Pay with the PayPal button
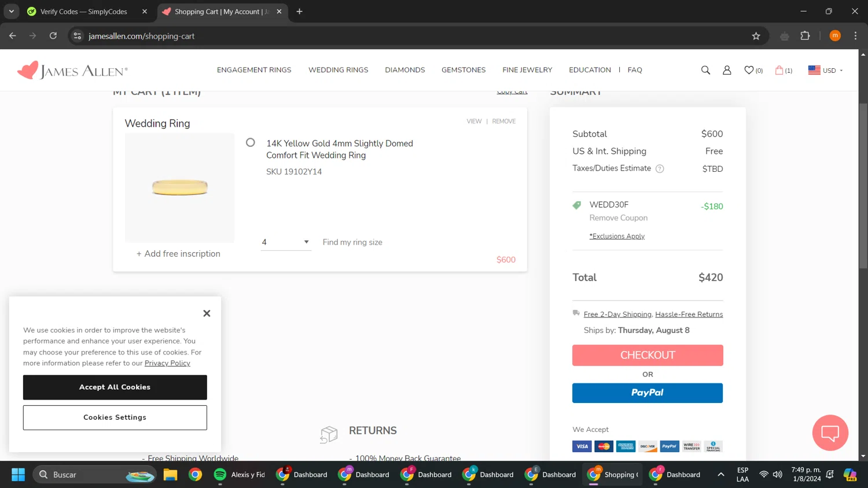 pos(648,393)
